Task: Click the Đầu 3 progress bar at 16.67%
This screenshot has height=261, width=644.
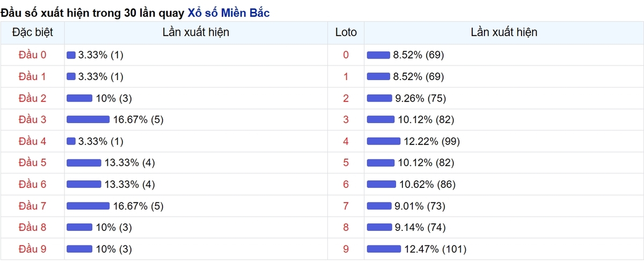Action: pyautogui.click(x=88, y=120)
